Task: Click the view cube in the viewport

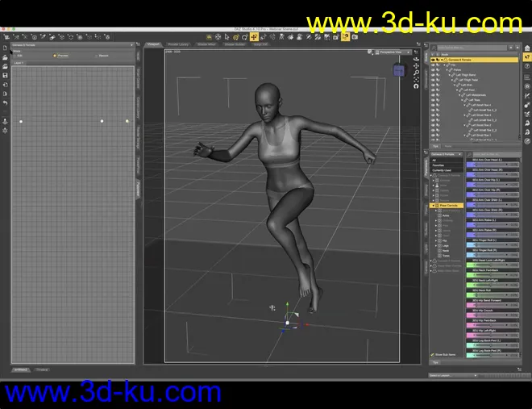Action: [399, 71]
